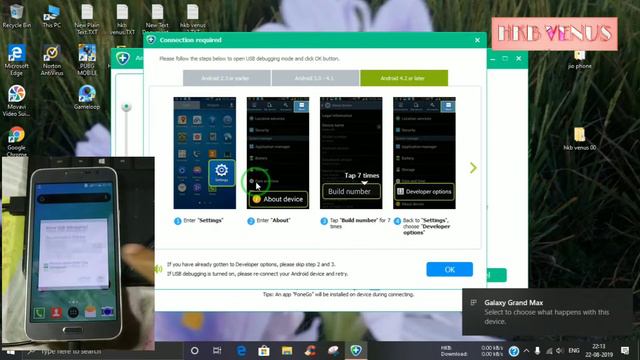Viewport: 640px width, 360px height.
Task: Open This PC desktop icon
Action: 52,16
